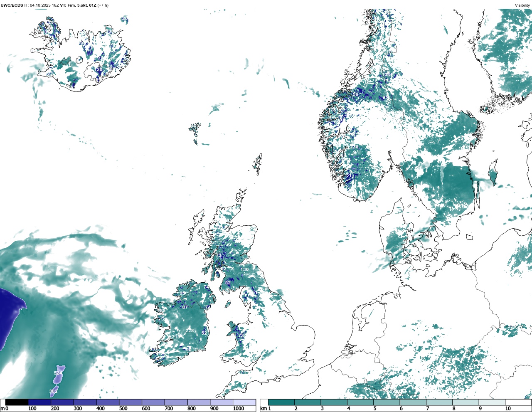Screen dimensions: 532x412
Task: Select the 800–900 m legend swatch
Action: (x=199, y=402)
